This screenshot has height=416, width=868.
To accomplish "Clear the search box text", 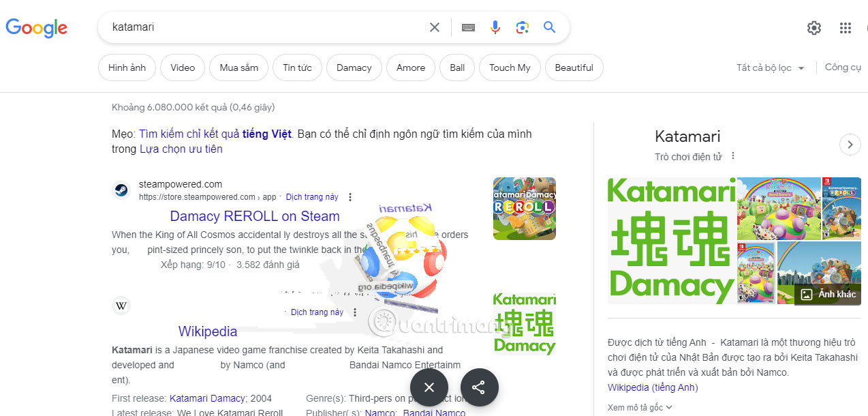I will (435, 27).
